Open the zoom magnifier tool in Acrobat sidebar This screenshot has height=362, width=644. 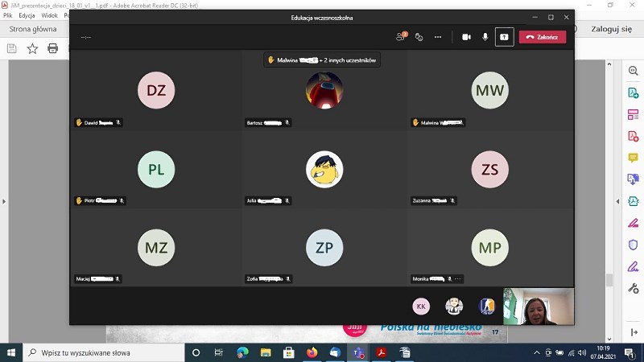pyautogui.click(x=633, y=71)
